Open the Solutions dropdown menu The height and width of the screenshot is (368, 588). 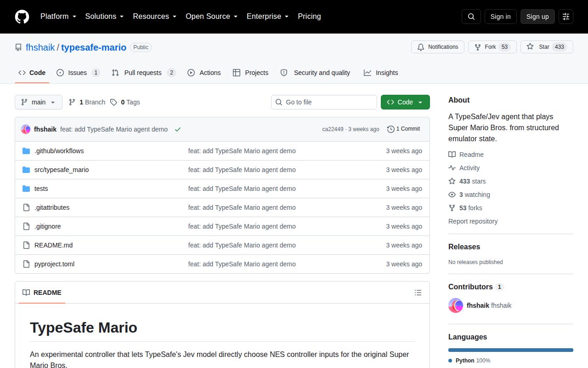click(x=104, y=17)
